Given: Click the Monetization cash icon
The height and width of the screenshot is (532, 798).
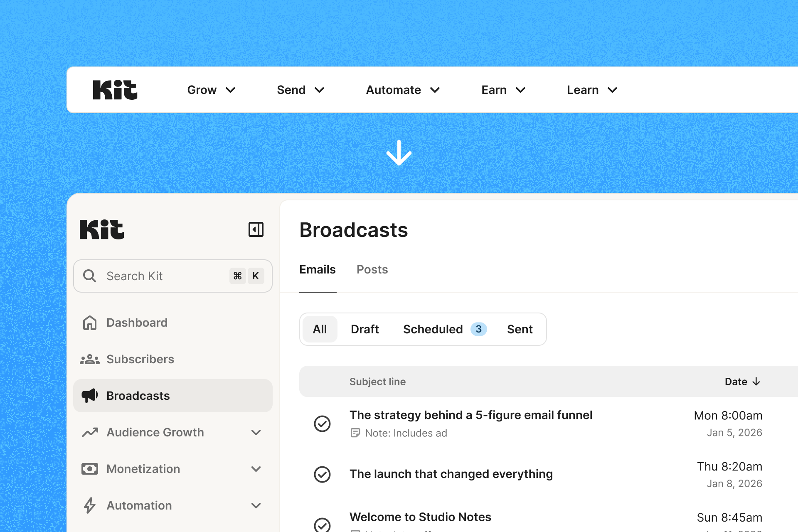Looking at the screenshot, I should [x=89, y=469].
